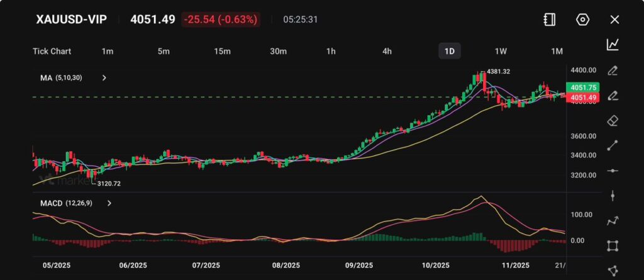
Task: Switch to the 4h timeframe
Action: [x=387, y=51]
